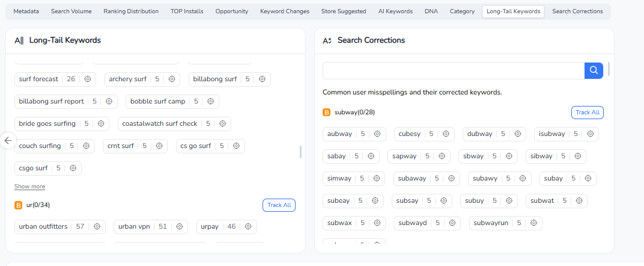Click the left arrow collapse button
Image resolution: width=644 pixels, height=266 pixels.
point(8,141)
